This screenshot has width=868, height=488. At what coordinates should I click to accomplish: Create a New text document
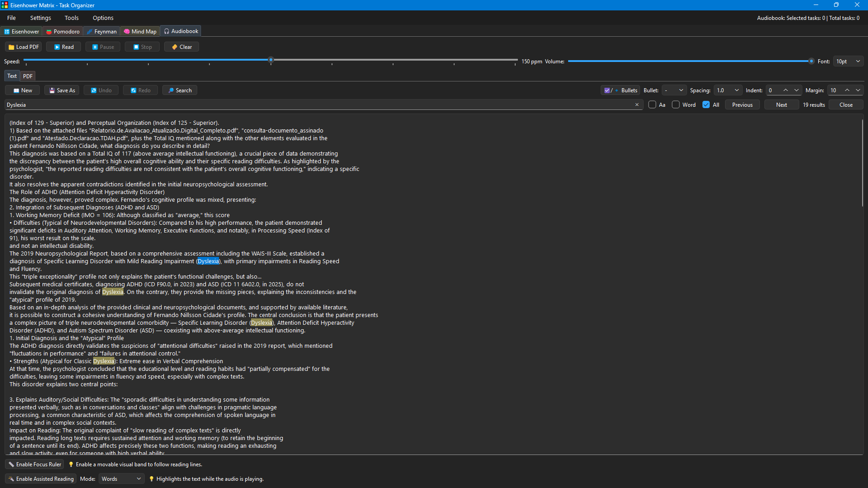23,90
